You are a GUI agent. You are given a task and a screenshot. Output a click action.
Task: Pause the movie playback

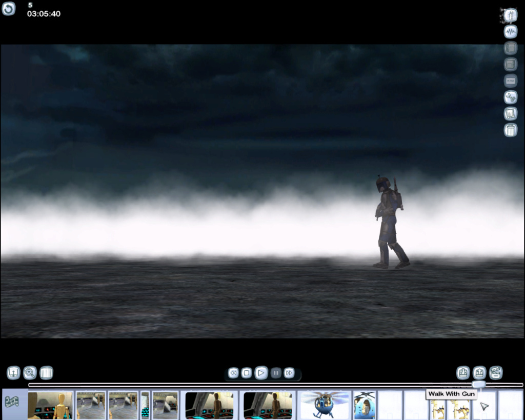pos(276,373)
